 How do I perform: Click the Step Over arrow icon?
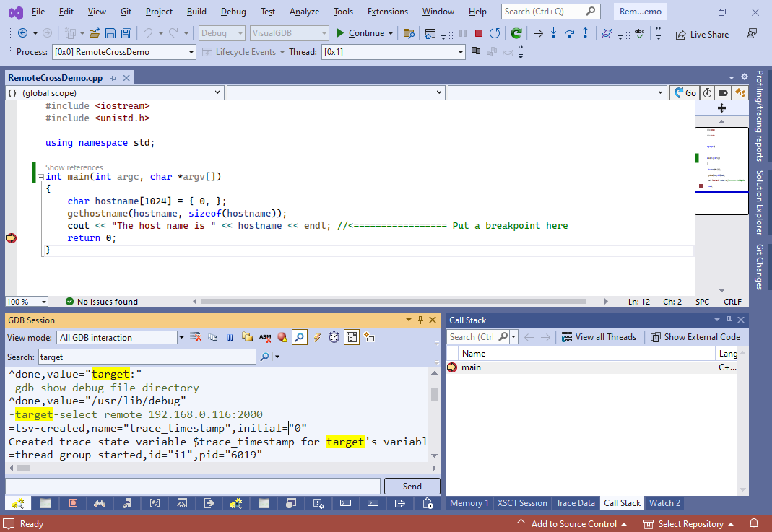click(x=569, y=33)
